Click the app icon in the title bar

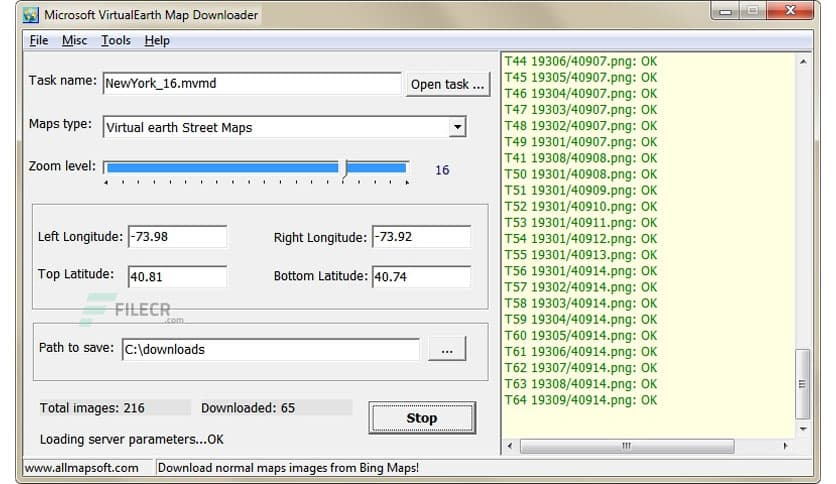click(30, 14)
